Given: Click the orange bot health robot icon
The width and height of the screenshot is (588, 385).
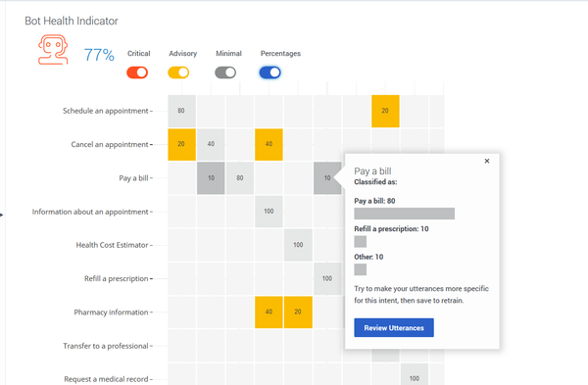Looking at the screenshot, I should tap(53, 50).
